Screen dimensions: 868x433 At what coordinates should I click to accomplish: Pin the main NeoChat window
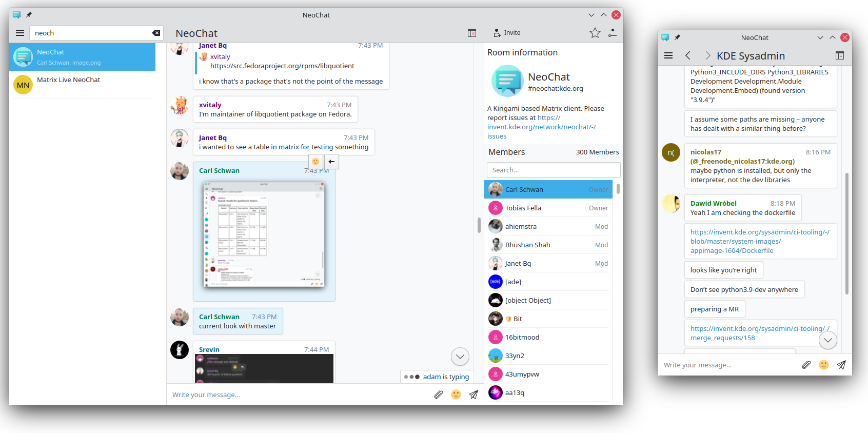tap(29, 15)
